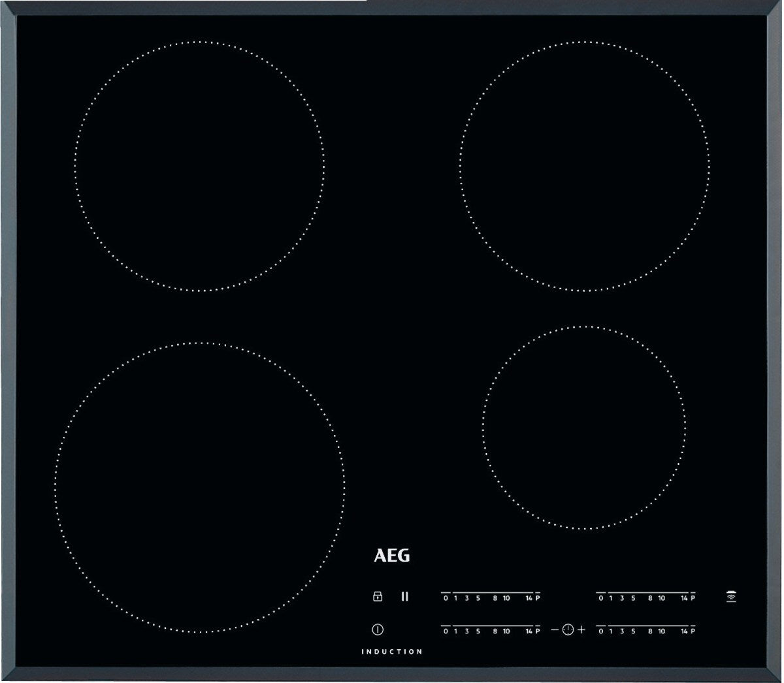Viewport: 784px width, 683px height.
Task: Tap the AEG brand logo
Action: (392, 556)
